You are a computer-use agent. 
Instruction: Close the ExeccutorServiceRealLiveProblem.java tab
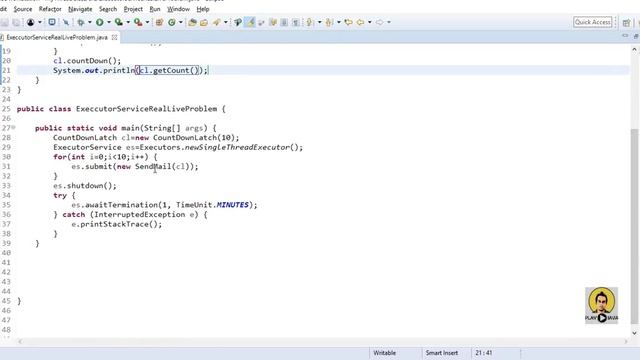point(114,37)
